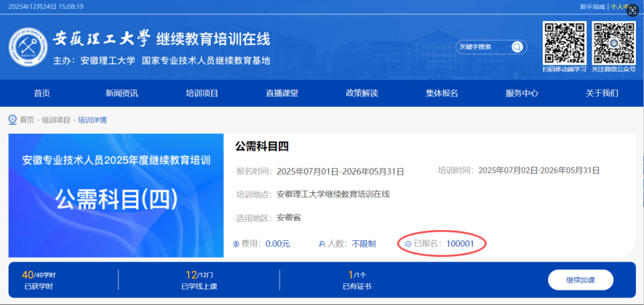
Task: Click the 培训项目 breadcrumb link
Action: click(56, 120)
